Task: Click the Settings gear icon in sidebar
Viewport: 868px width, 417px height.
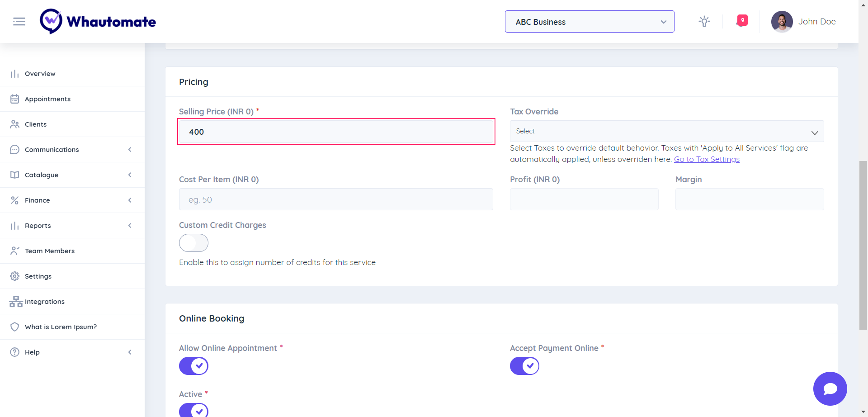Action: point(15,276)
